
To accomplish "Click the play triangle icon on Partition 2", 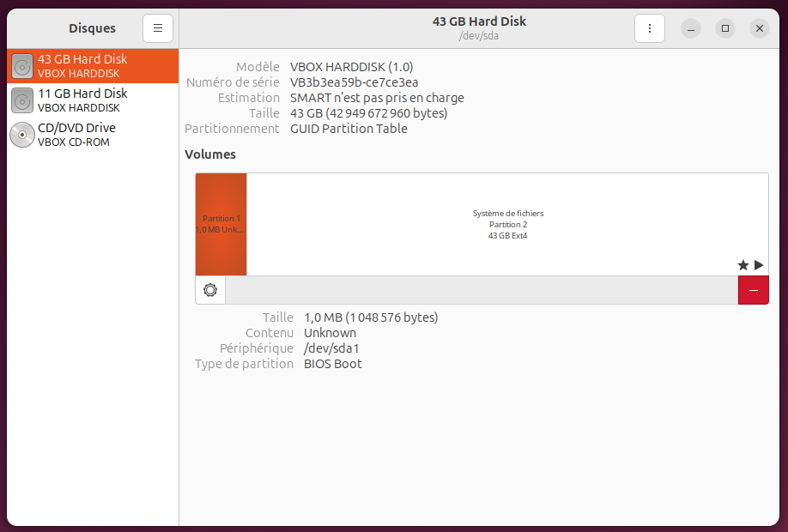I will point(759,265).
